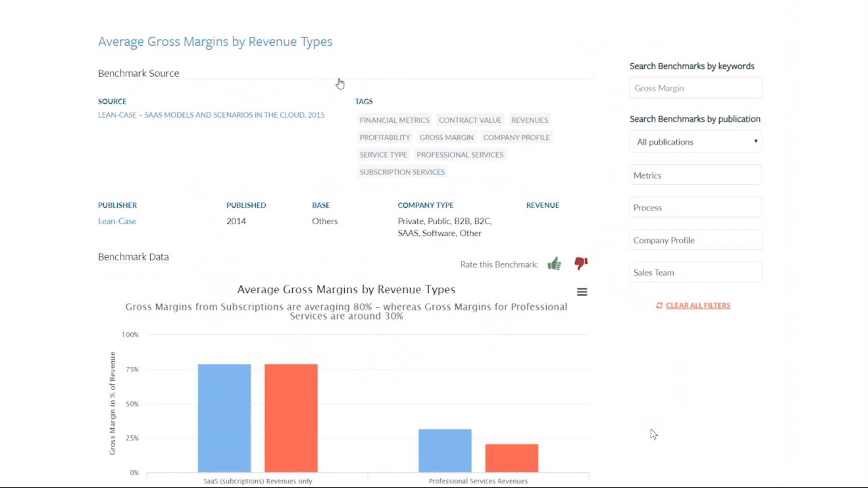The image size is (868, 488).
Task: Expand the Sales Team filter field
Action: [695, 272]
